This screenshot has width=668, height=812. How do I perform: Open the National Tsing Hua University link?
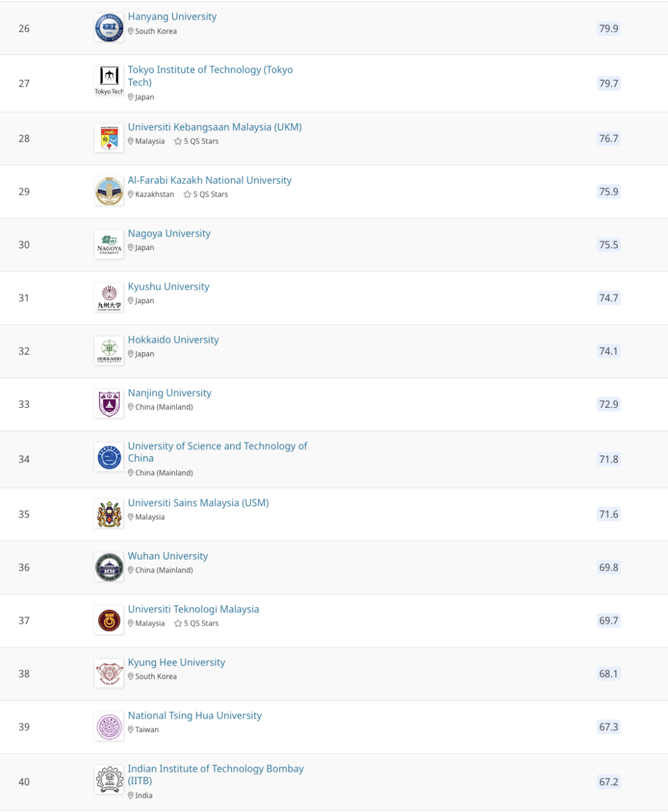pos(195,716)
